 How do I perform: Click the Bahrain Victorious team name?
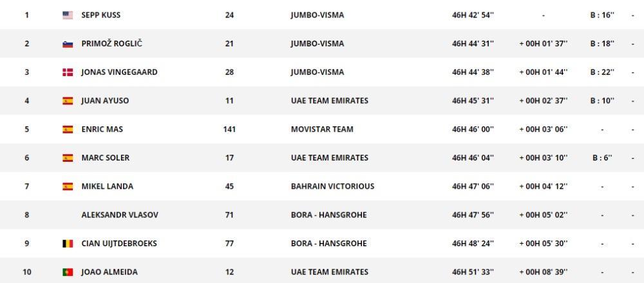(x=333, y=186)
